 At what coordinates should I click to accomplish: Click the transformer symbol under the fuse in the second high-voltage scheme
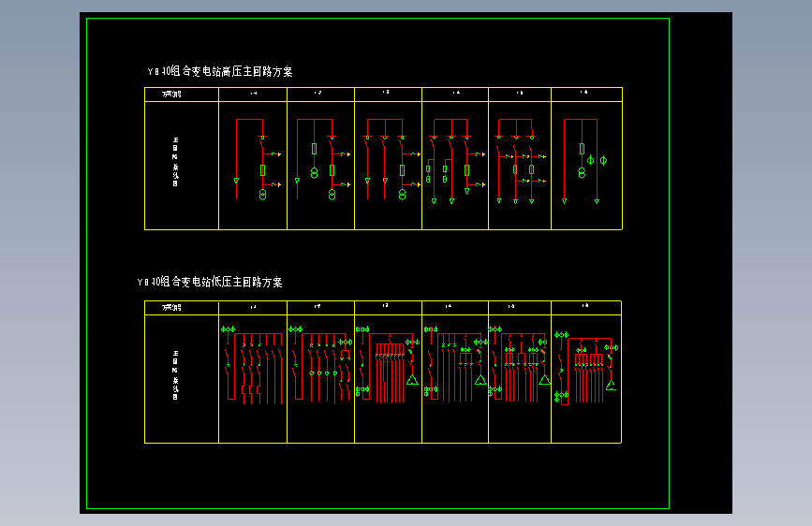click(x=314, y=173)
